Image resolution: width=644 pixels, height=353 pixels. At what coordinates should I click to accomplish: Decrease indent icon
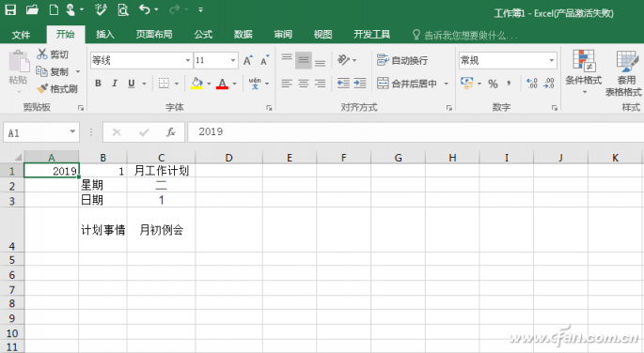tap(343, 84)
